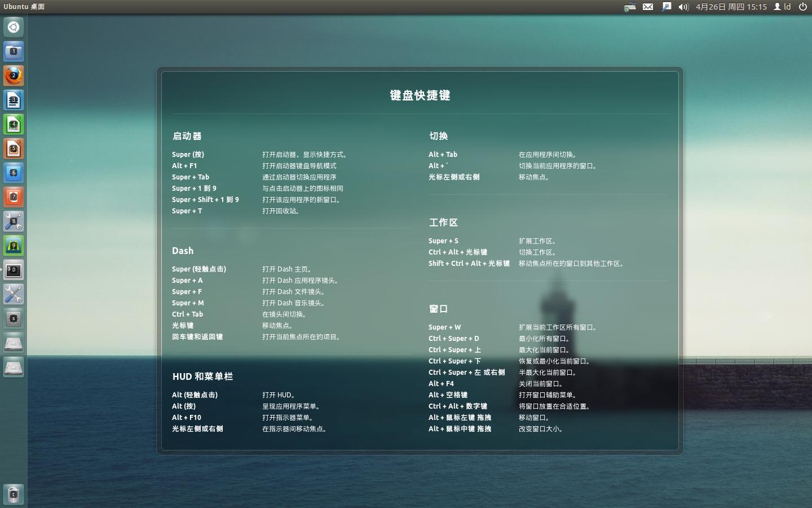Open LibreOffice Calc spreadsheet icon
Viewport: 812px width, 508px height.
14,124
